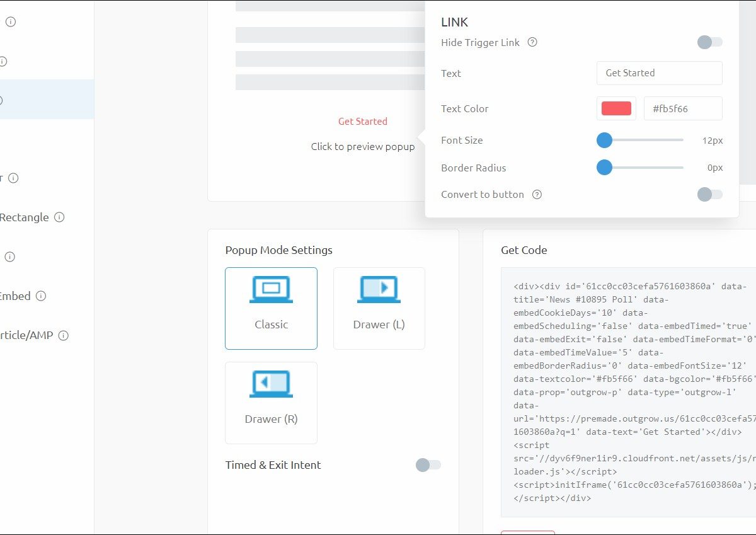This screenshot has width=756, height=535.
Task: Click the info icon next to Article/AMP
Action: point(63,336)
